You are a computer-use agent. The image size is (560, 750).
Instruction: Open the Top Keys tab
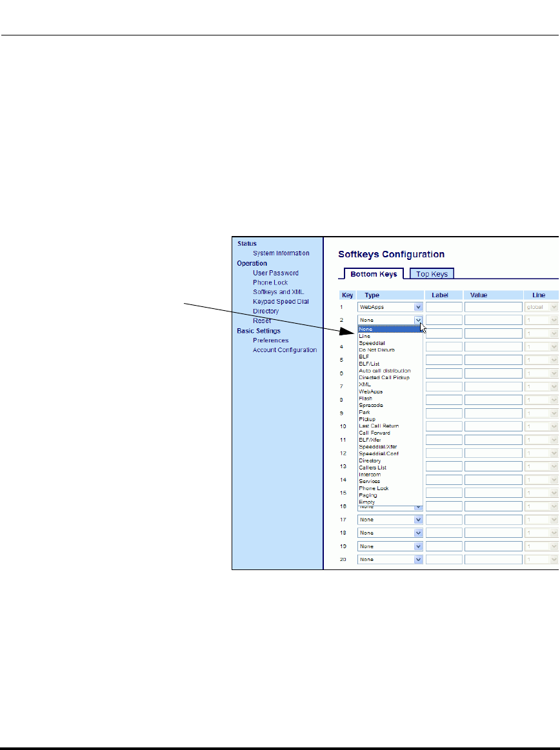[x=432, y=274]
